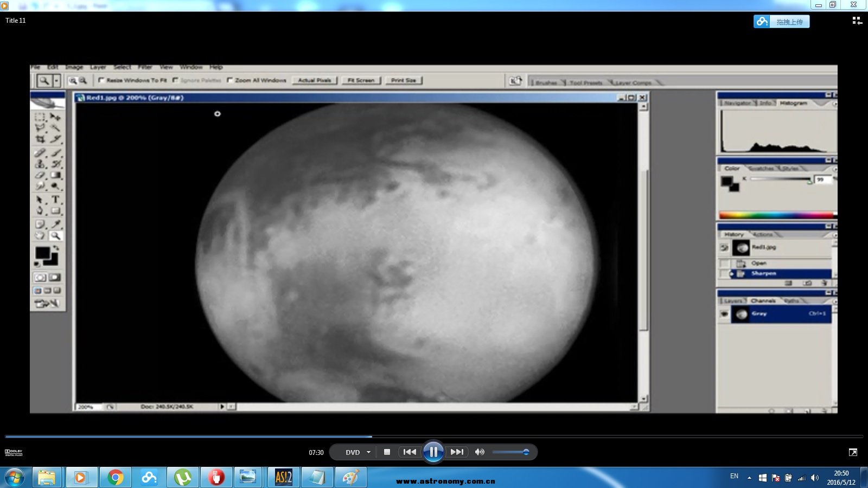This screenshot has height=488, width=868.
Task: Select the Type tool
Action: click(x=55, y=200)
